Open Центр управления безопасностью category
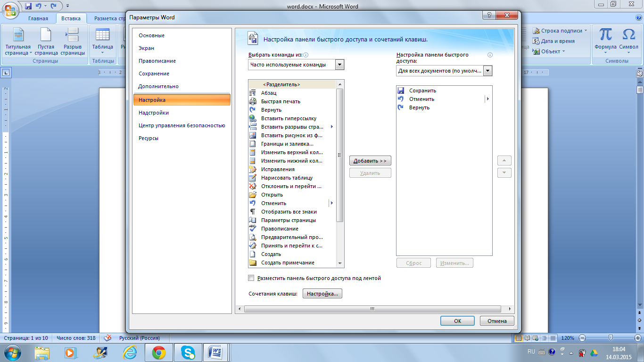 [182, 125]
